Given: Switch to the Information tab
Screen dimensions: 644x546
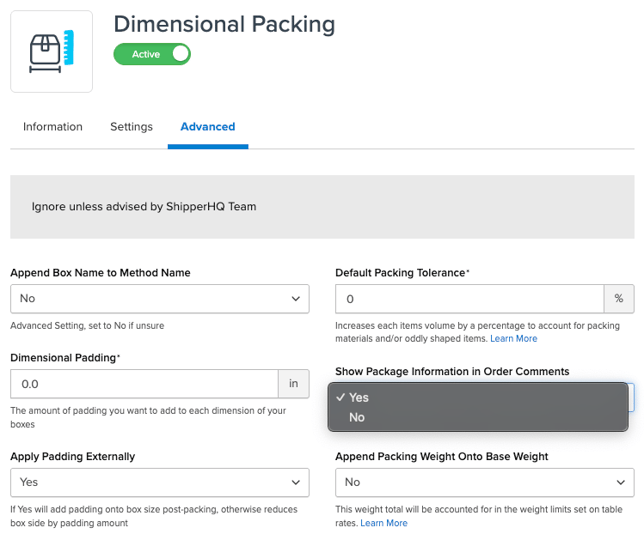Looking at the screenshot, I should [53, 127].
